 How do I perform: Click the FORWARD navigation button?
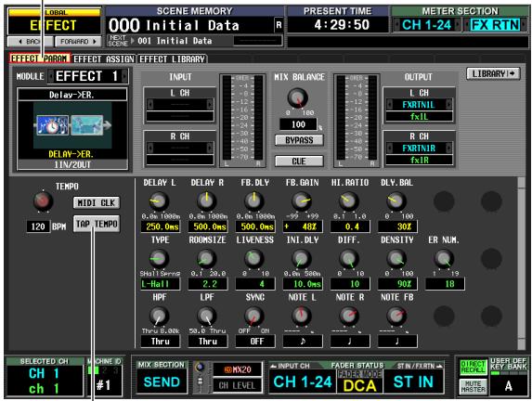[x=78, y=42]
